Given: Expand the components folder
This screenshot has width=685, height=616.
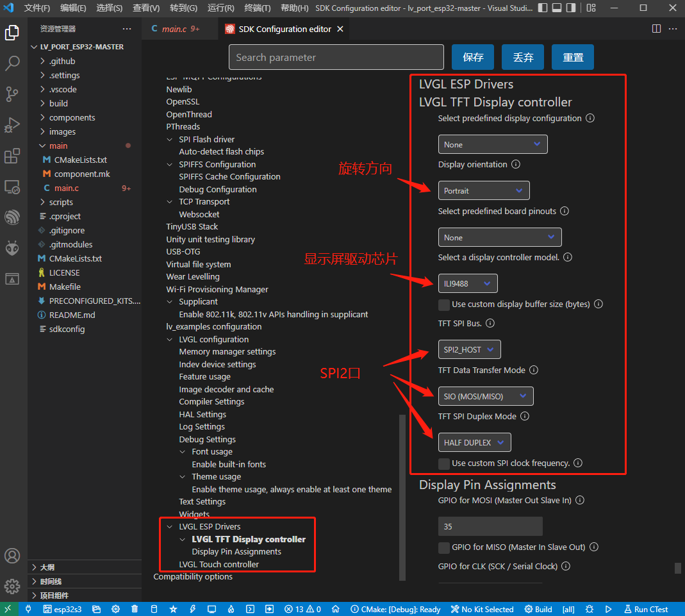Looking at the screenshot, I should (72, 117).
